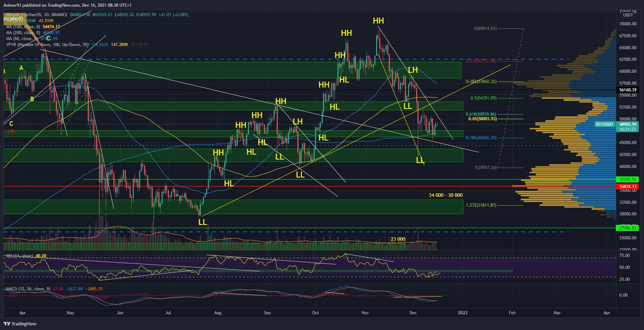Click the Fibonacci 0.236(62112.48) level label

(481, 61)
